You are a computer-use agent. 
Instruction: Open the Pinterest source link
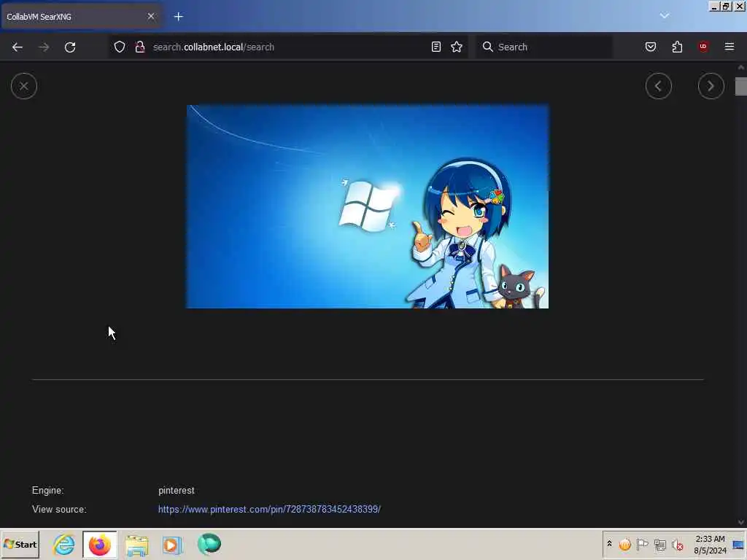269,509
